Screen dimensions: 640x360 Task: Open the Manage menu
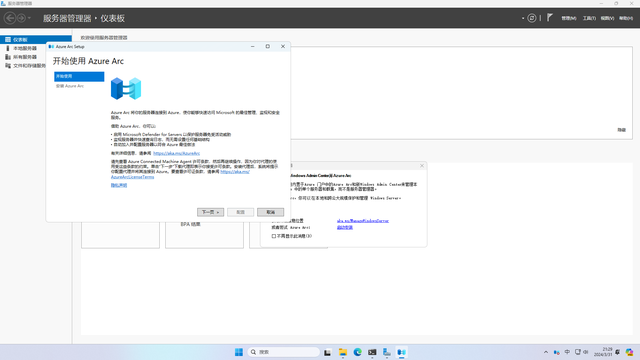[x=569, y=18]
